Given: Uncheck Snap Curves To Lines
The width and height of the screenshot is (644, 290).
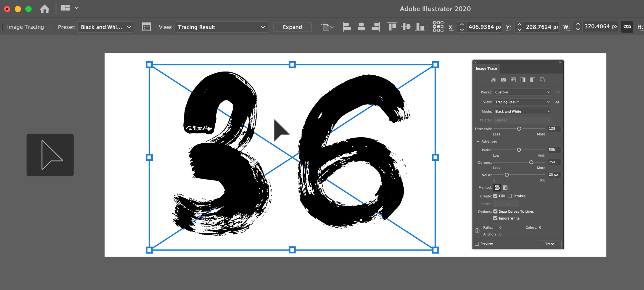Looking at the screenshot, I should click(495, 212).
